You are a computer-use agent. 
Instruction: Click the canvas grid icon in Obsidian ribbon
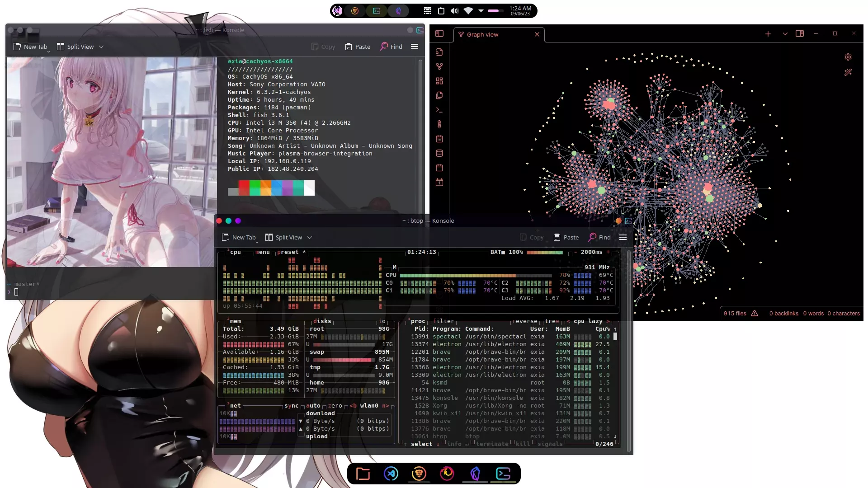(x=439, y=81)
